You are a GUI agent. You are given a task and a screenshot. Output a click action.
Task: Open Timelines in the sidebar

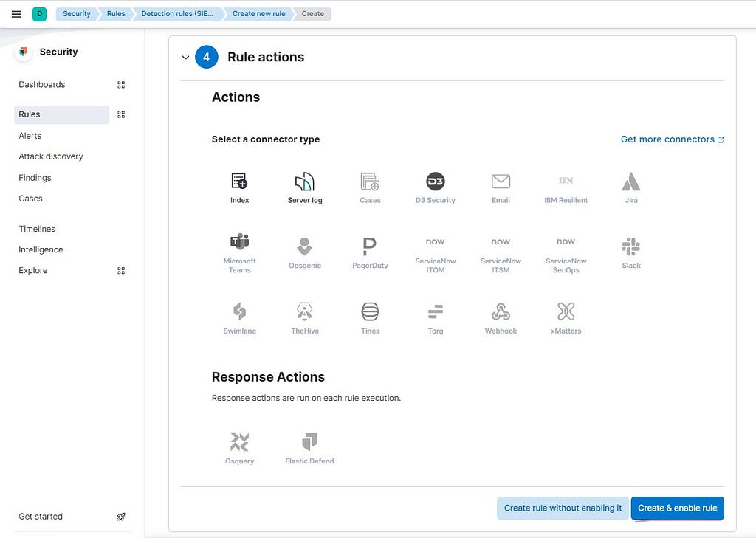click(x=37, y=229)
